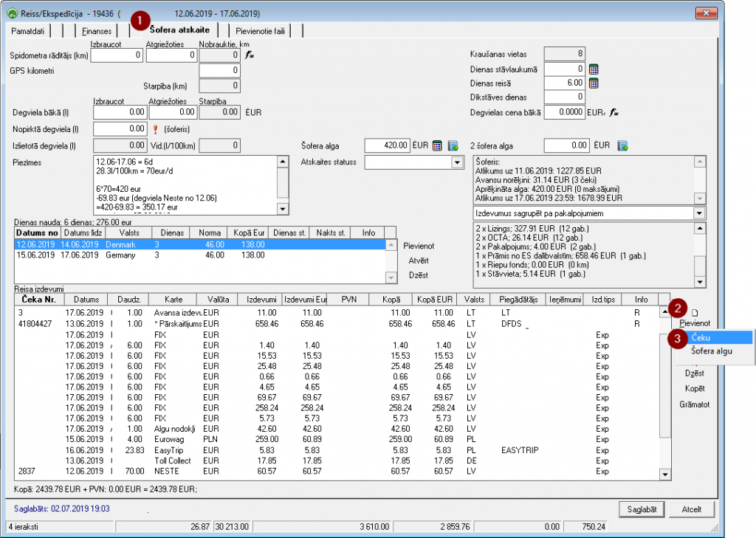756x538 pixels.
Task: Click Pievienot beside trip expenses table
Action: [x=695, y=323]
